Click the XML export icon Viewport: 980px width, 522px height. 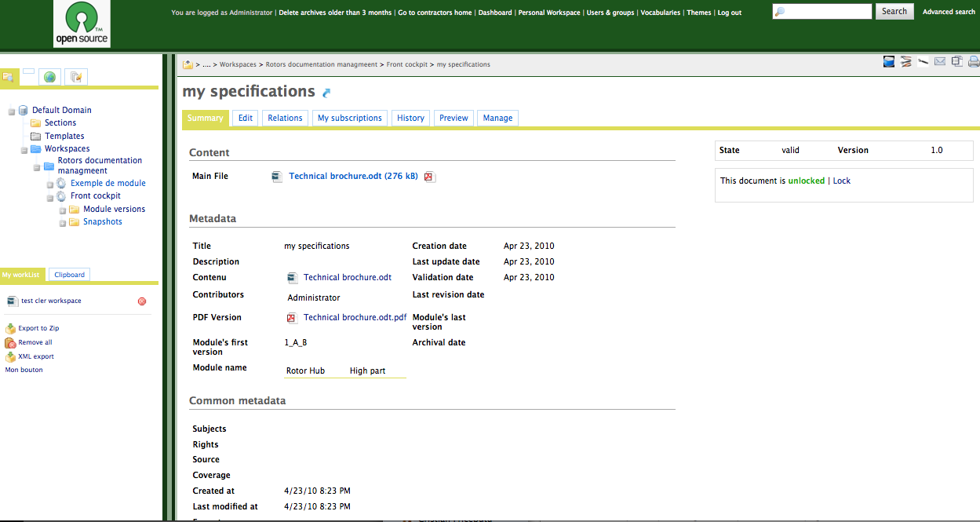pos(10,356)
